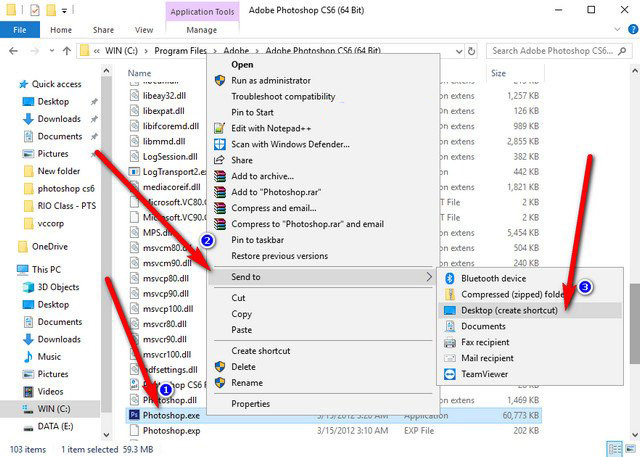Click the Videos film icon
Screen dimensions: 640x457
(28, 392)
